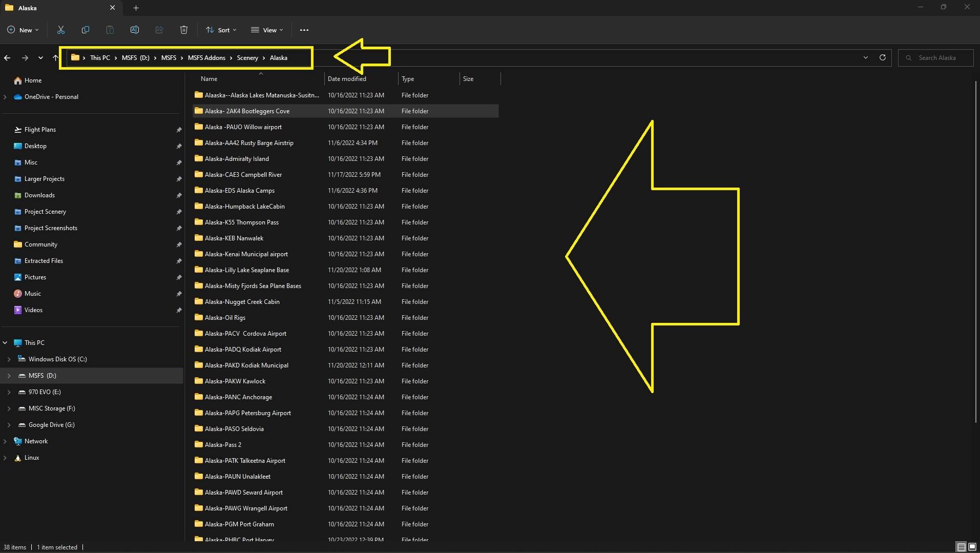This screenshot has width=980, height=553.
Task: Open pinned Downloads folder
Action: (x=39, y=195)
